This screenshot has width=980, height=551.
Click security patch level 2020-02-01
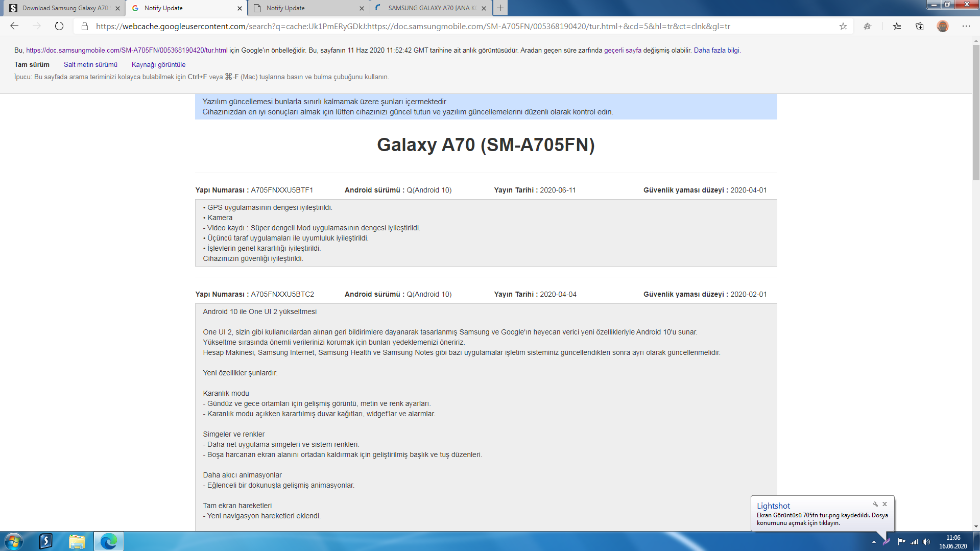click(x=748, y=294)
